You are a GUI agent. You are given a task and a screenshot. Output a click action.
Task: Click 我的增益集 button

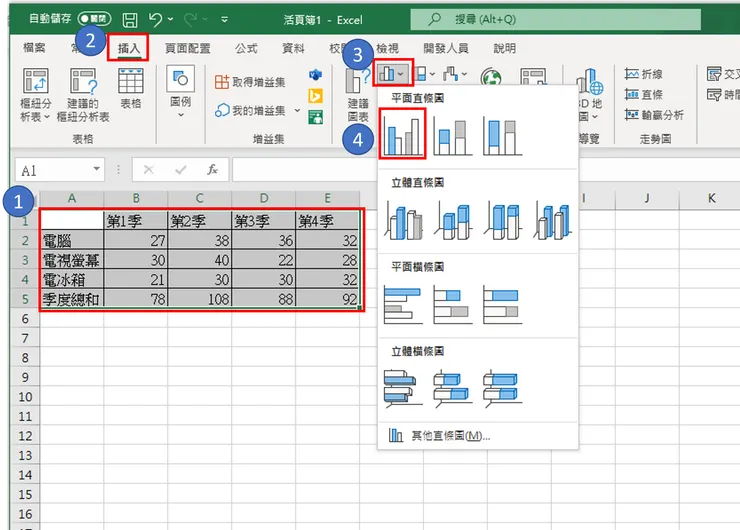[x=250, y=111]
